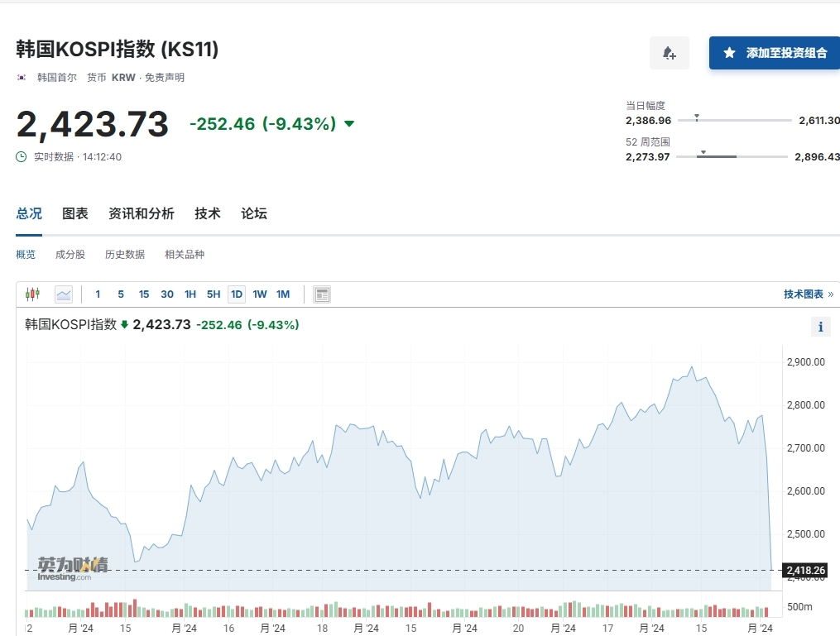This screenshot has width=840, height=636.
Task: Expand the 技术图表 link arrow
Action: [x=831, y=294]
